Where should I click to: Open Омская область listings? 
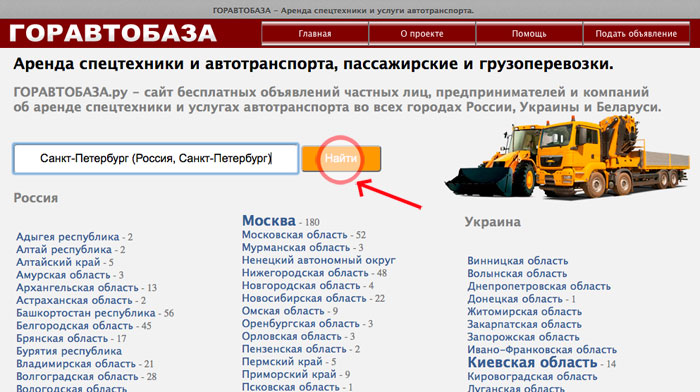click(283, 311)
